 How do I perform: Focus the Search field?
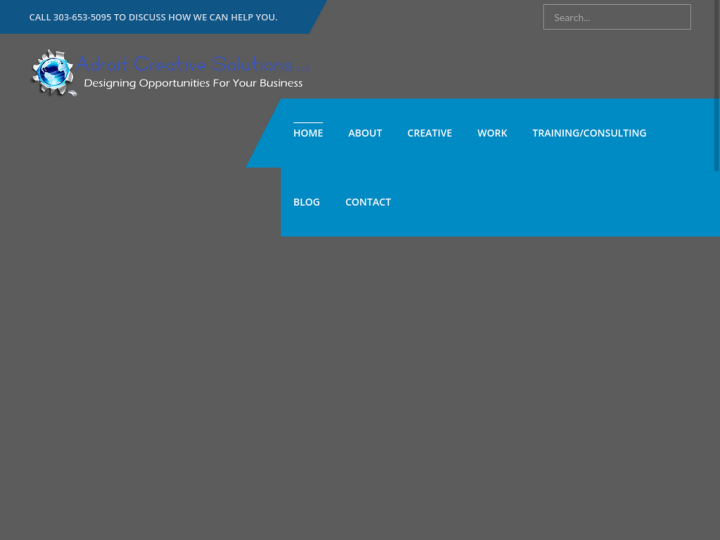(616, 17)
